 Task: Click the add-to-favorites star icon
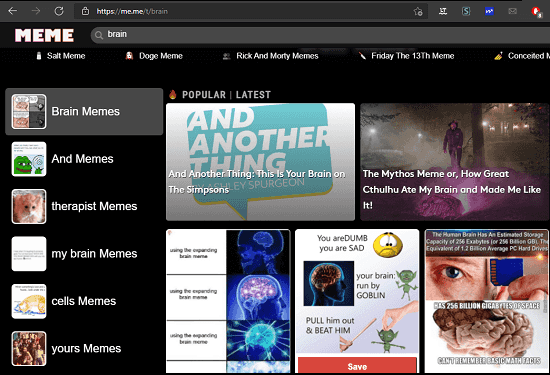point(418,12)
